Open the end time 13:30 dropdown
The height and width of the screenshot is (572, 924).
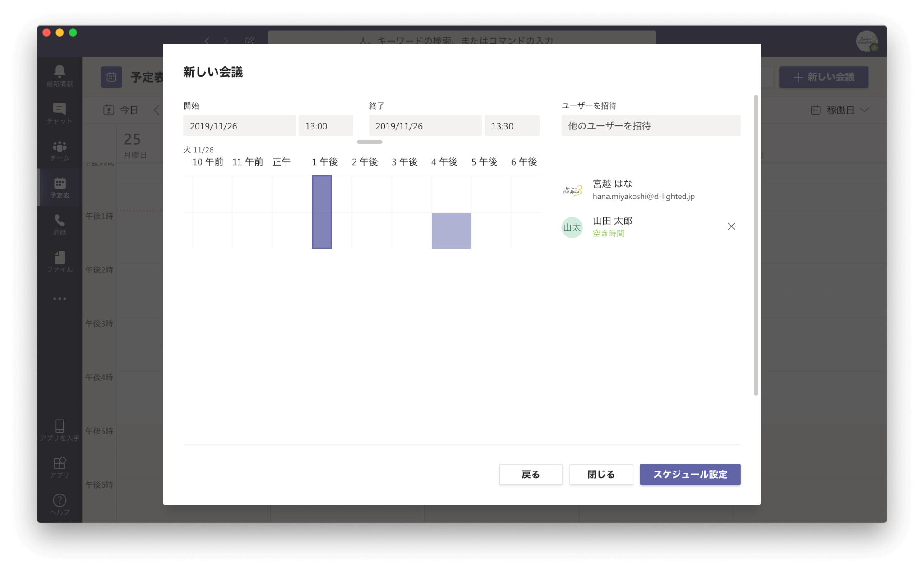tap(512, 126)
